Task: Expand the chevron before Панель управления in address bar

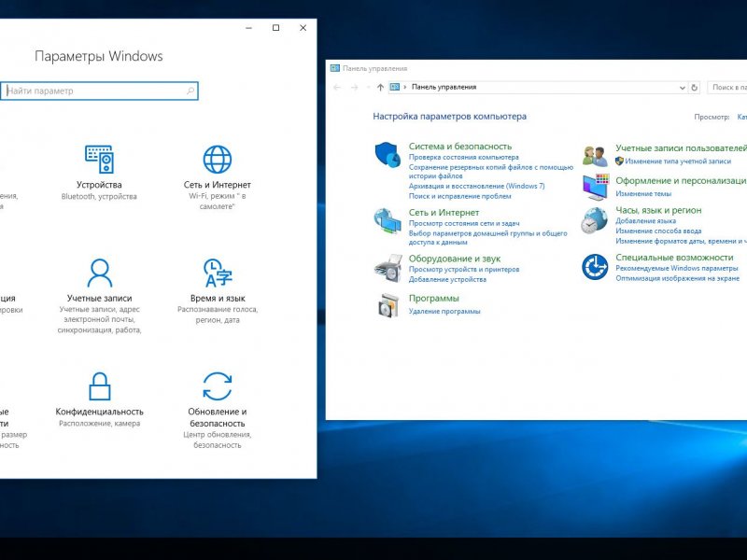Action: [405, 87]
